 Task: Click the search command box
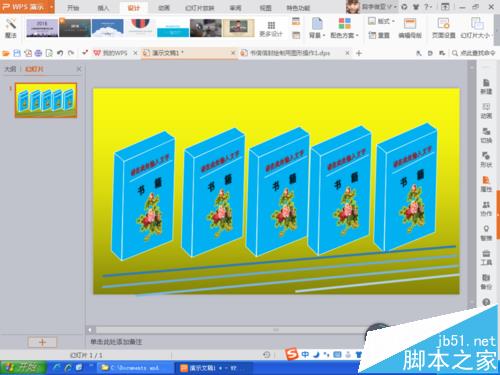pyautogui.click(x=474, y=53)
